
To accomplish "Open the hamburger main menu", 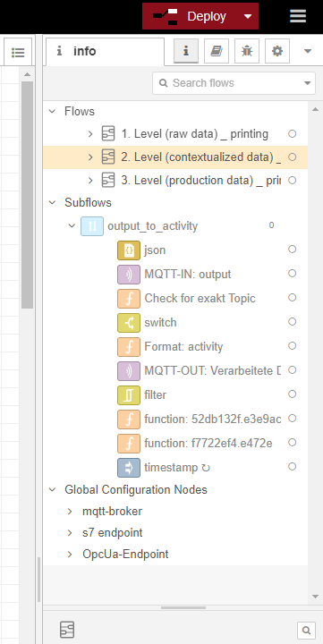I will click(298, 16).
